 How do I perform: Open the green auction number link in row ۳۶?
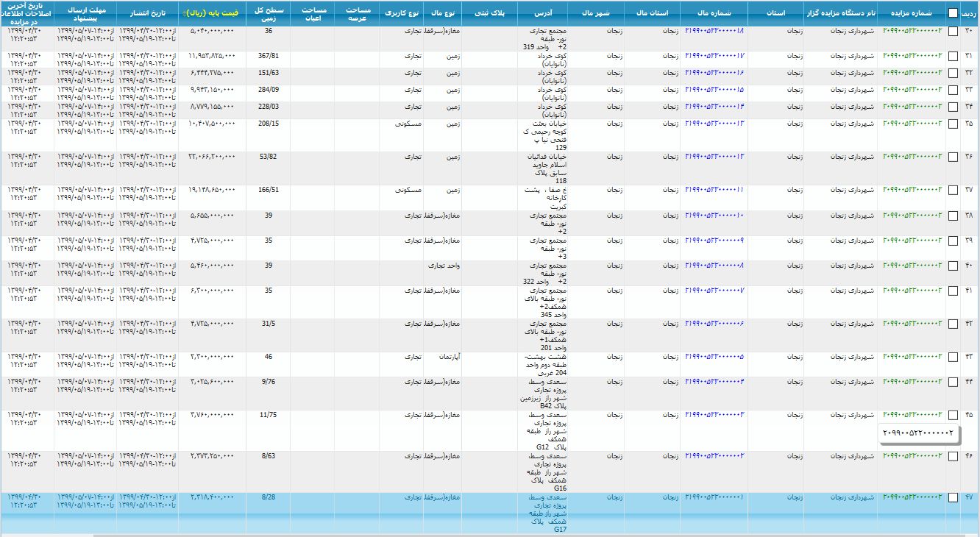point(912,157)
